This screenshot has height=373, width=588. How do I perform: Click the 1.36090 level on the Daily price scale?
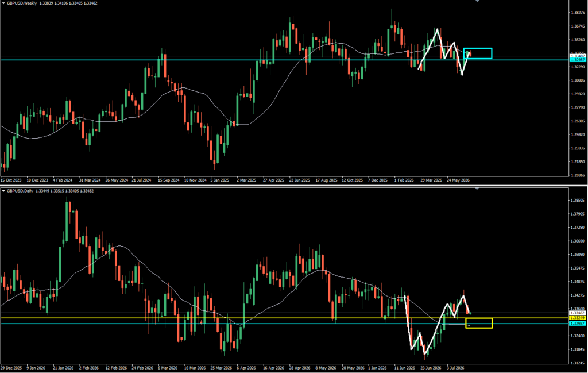(x=578, y=255)
